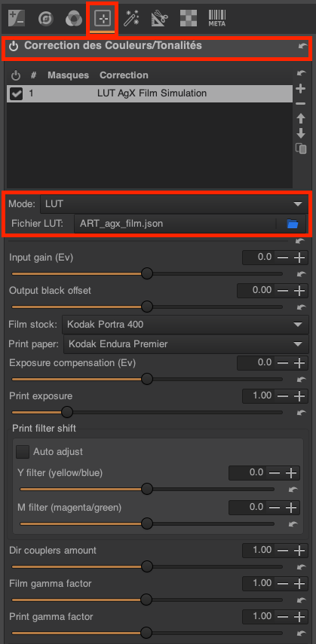Reset the Input gain (Ev) slider
316x644 pixels.
click(x=301, y=273)
